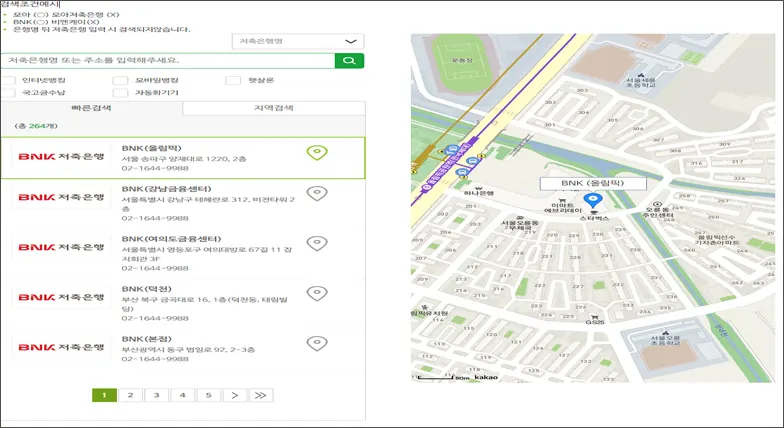This screenshot has height=428, width=784.
Task: Click the 서울세륜초등학교 school icon on map
Action: click(x=640, y=74)
